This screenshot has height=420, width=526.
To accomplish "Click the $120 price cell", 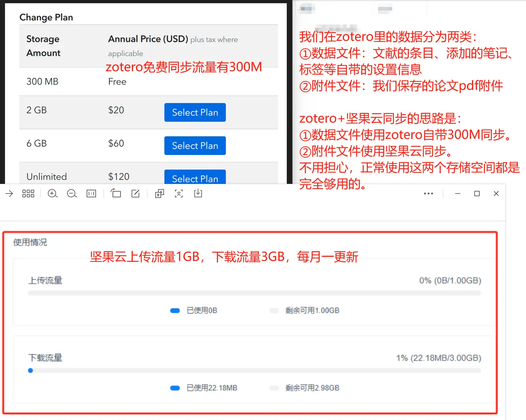I will [x=119, y=177].
